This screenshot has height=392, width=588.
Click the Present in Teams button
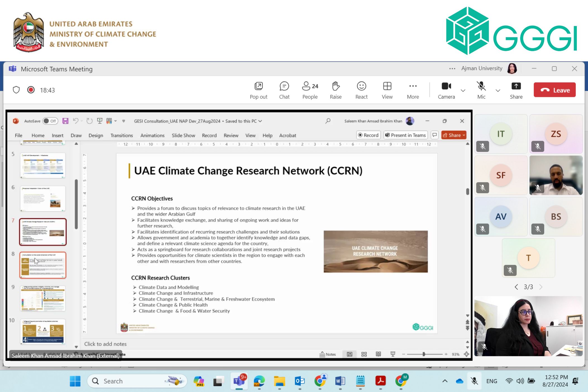[405, 135]
